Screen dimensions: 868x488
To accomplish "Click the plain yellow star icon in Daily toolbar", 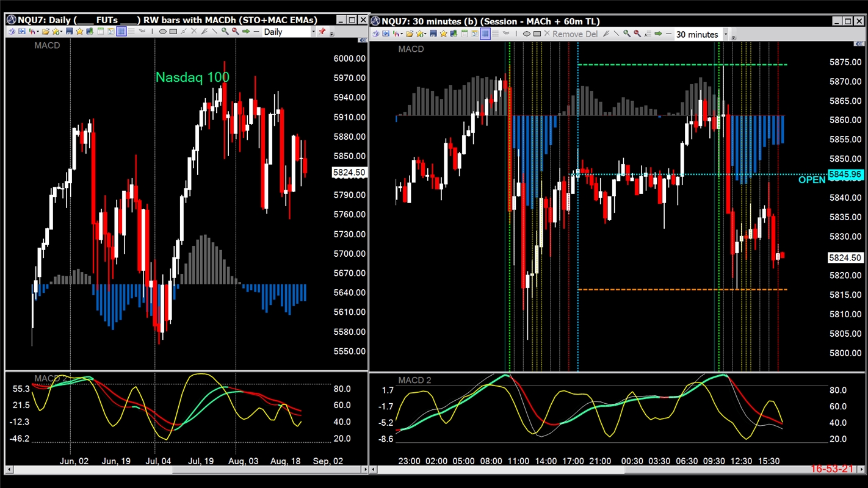I will point(79,32).
